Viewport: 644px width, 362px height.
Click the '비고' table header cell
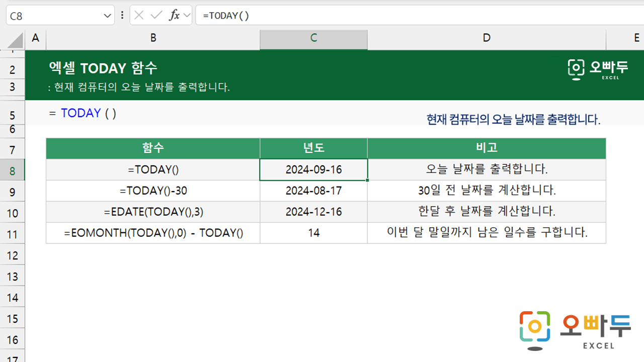[x=487, y=148]
